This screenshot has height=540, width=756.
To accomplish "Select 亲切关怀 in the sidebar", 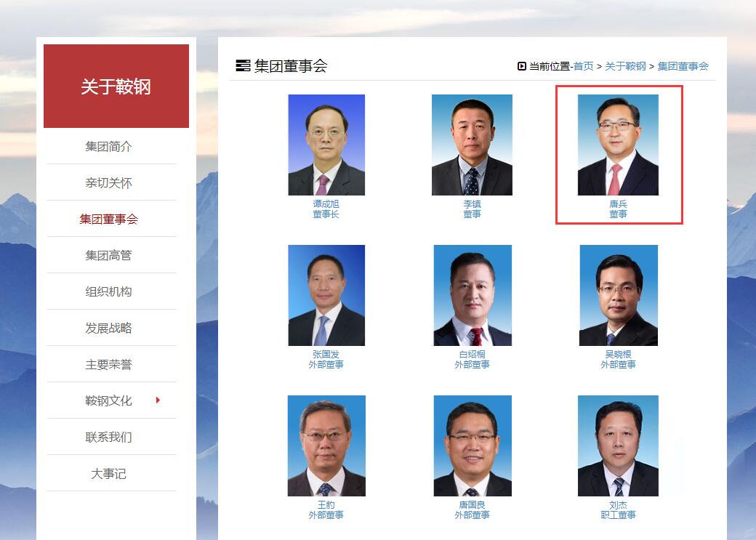I will [x=108, y=182].
